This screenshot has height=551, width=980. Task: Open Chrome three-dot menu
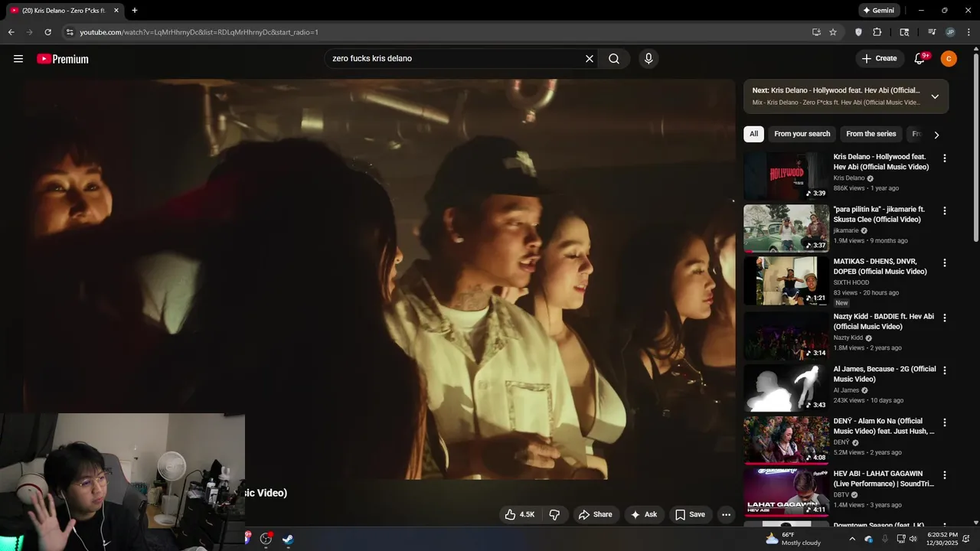coord(969,32)
